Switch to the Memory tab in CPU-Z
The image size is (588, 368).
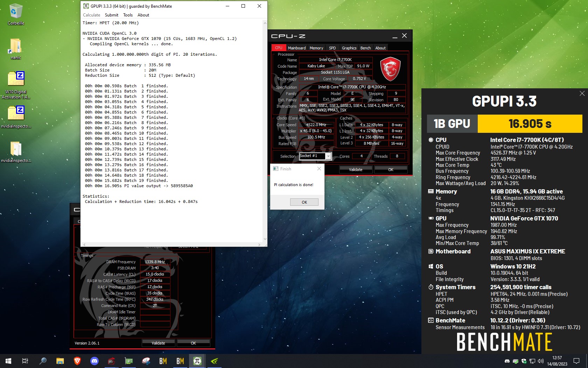coord(316,48)
